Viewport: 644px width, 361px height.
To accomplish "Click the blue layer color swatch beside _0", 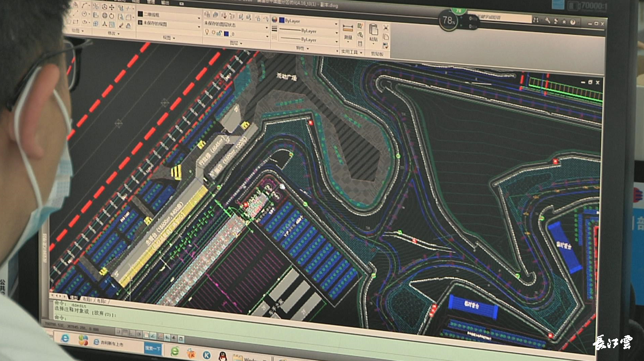I will (x=226, y=34).
